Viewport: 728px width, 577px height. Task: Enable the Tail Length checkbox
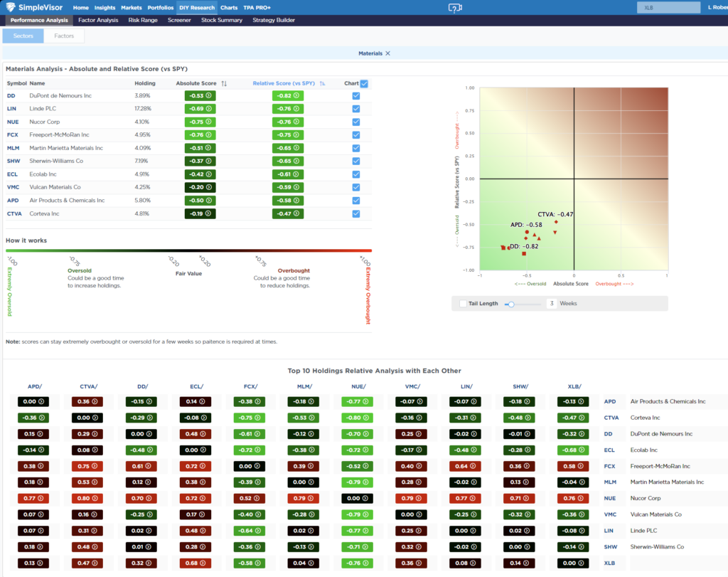click(x=463, y=304)
